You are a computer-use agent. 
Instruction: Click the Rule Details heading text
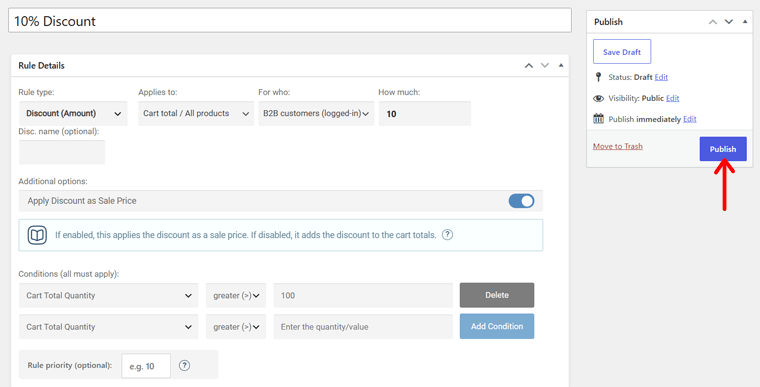(41, 65)
